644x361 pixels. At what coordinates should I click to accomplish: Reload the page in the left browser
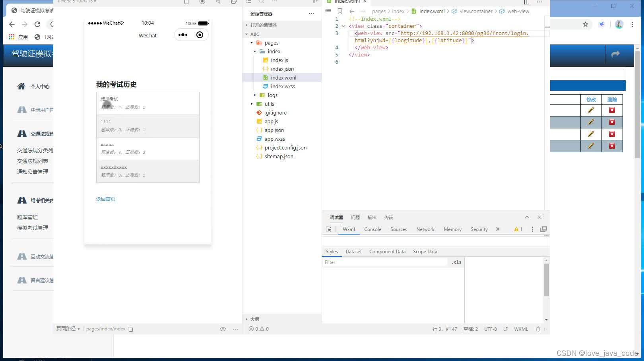(37, 24)
